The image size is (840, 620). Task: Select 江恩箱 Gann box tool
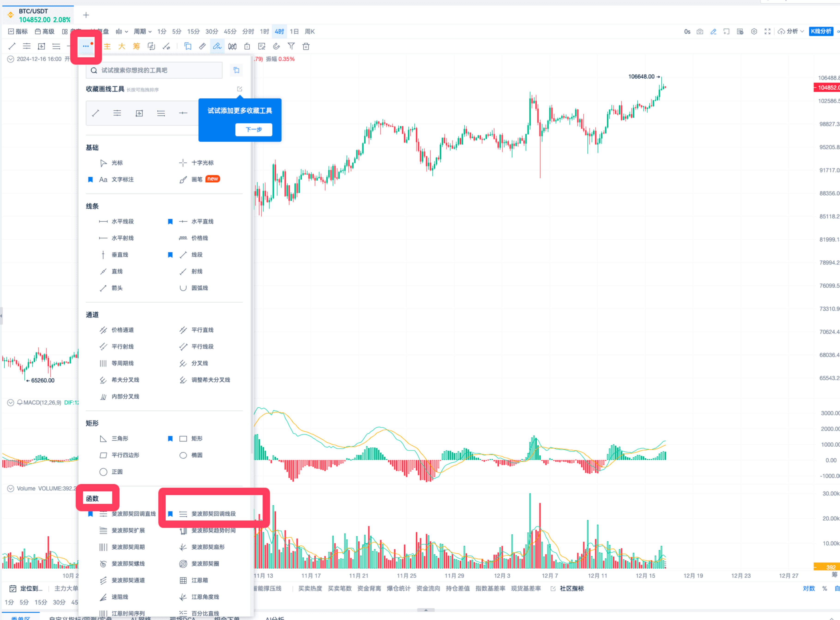194,581
